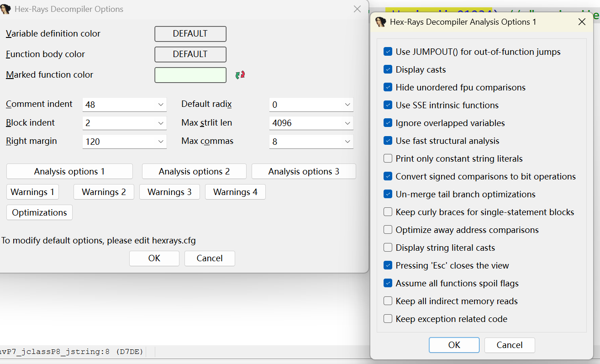
Task: Toggle Use SSE intrinsic functions
Action: [x=388, y=106]
